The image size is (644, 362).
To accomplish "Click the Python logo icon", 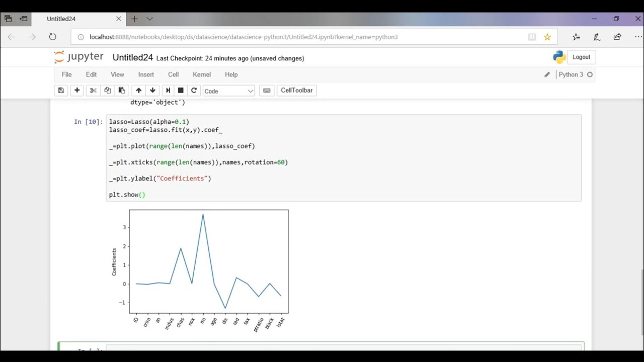I will click(x=559, y=57).
